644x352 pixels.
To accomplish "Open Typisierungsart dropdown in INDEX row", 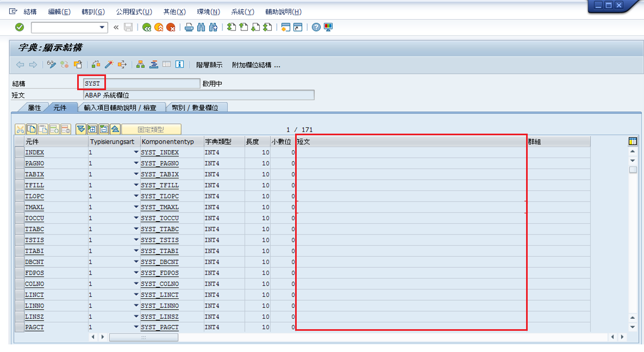I will point(136,152).
